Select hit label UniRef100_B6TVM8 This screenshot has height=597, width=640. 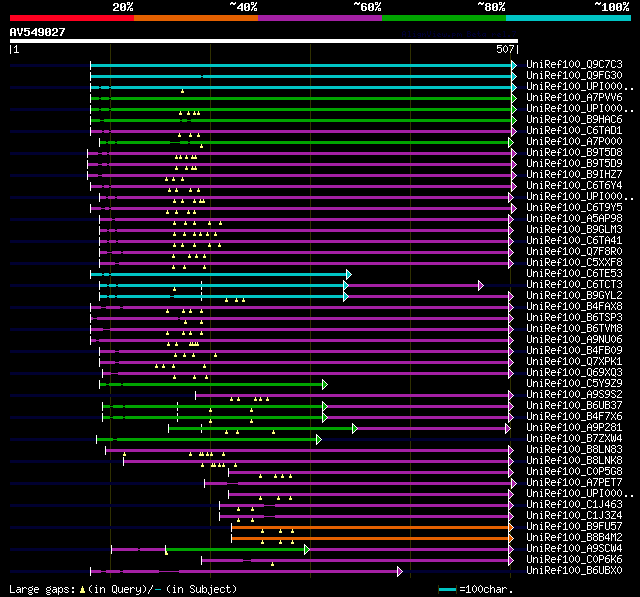click(x=574, y=329)
